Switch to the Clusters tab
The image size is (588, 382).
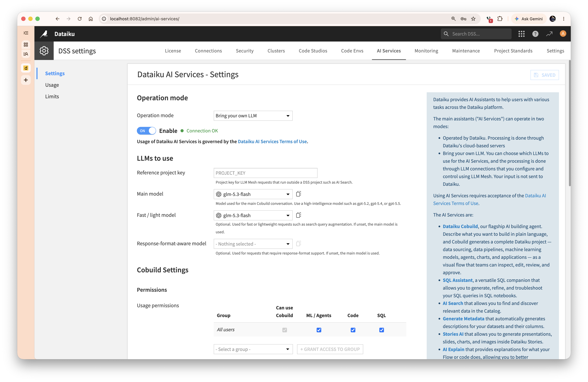pos(276,51)
